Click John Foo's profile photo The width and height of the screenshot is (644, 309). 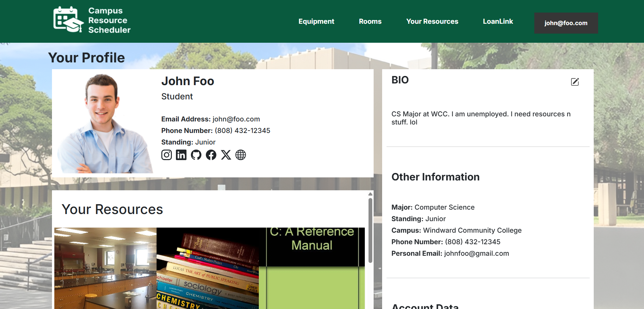pos(104,124)
